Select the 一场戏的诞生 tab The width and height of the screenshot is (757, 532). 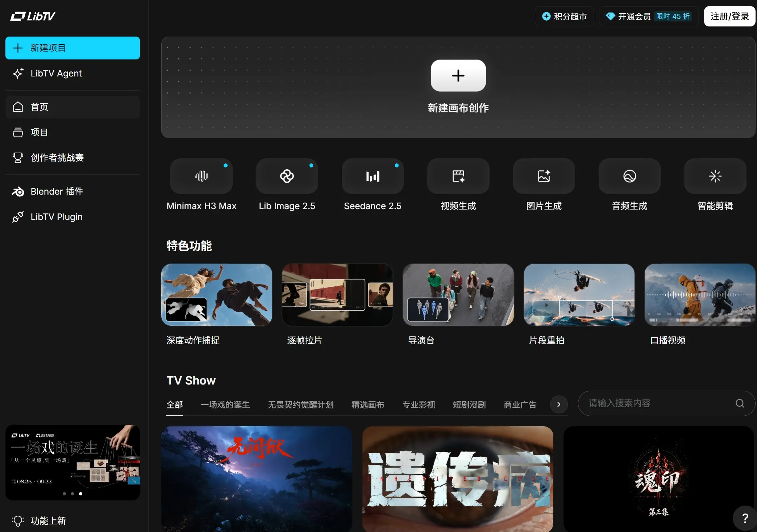click(x=225, y=405)
